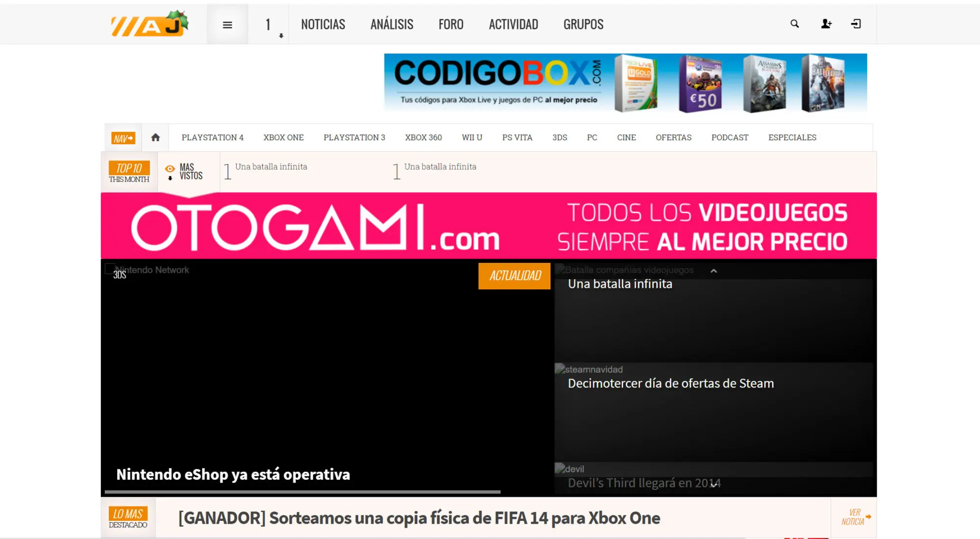Select the PS Vita tab
Viewport: 980px width, 539px height.
[517, 137]
